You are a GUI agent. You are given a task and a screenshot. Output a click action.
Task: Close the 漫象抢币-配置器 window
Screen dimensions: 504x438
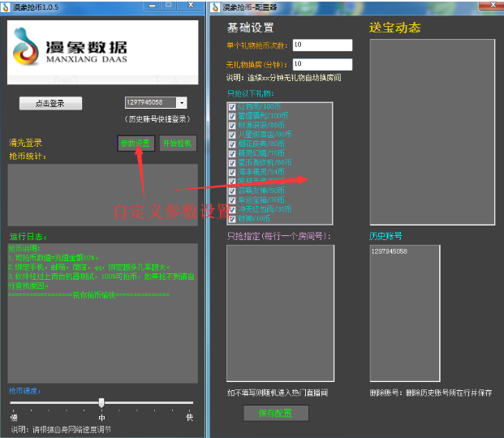pyautogui.click(x=493, y=5)
